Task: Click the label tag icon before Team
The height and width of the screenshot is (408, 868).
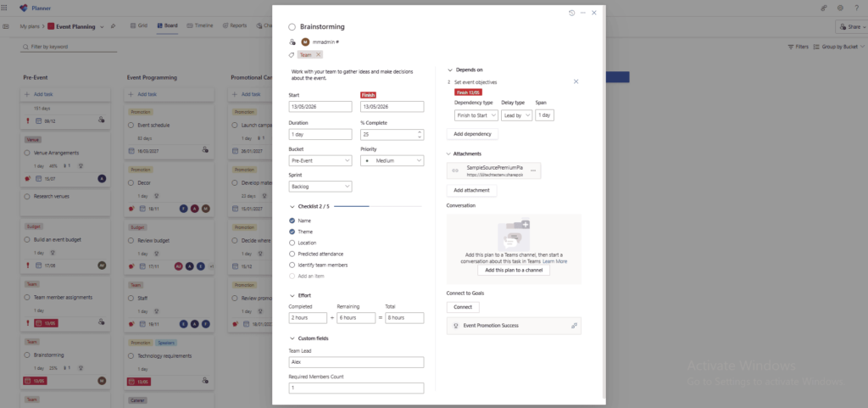Action: (292, 55)
